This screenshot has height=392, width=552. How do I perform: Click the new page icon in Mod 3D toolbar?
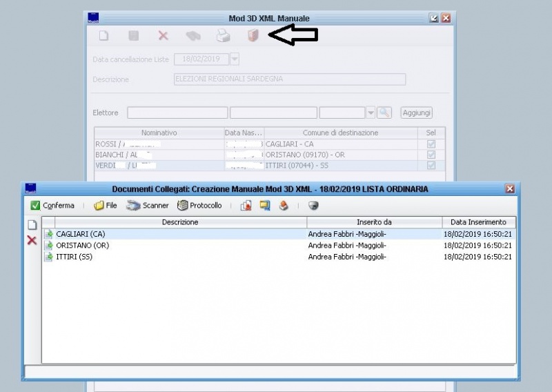104,36
